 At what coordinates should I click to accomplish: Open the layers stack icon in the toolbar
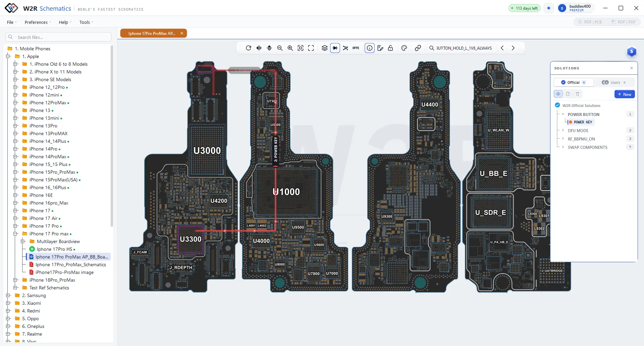pyautogui.click(x=324, y=48)
